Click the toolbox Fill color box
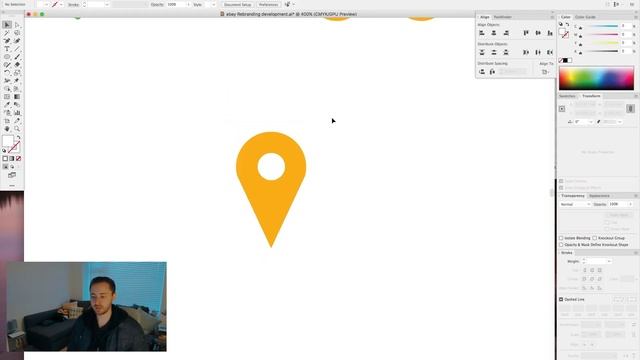640x360 pixels. click(7, 141)
